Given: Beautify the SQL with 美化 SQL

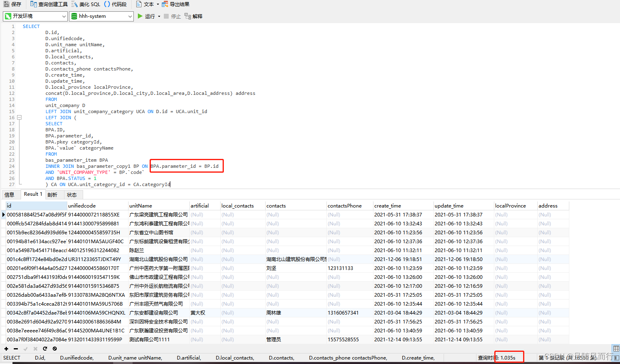Looking at the screenshot, I should click(x=86, y=4).
